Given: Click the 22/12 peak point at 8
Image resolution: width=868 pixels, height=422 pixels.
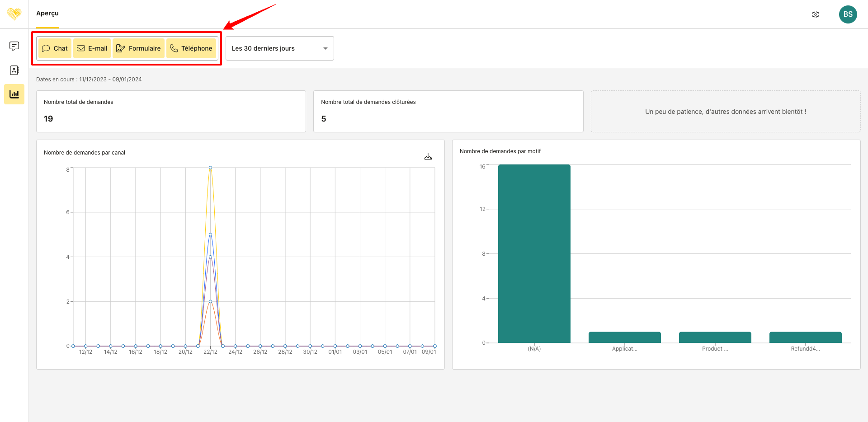Looking at the screenshot, I should (x=210, y=168).
